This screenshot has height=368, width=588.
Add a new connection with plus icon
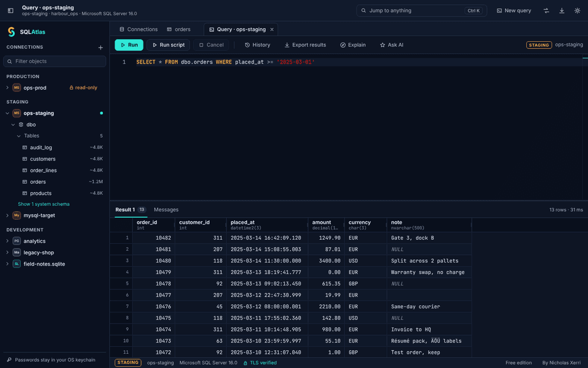101,47
